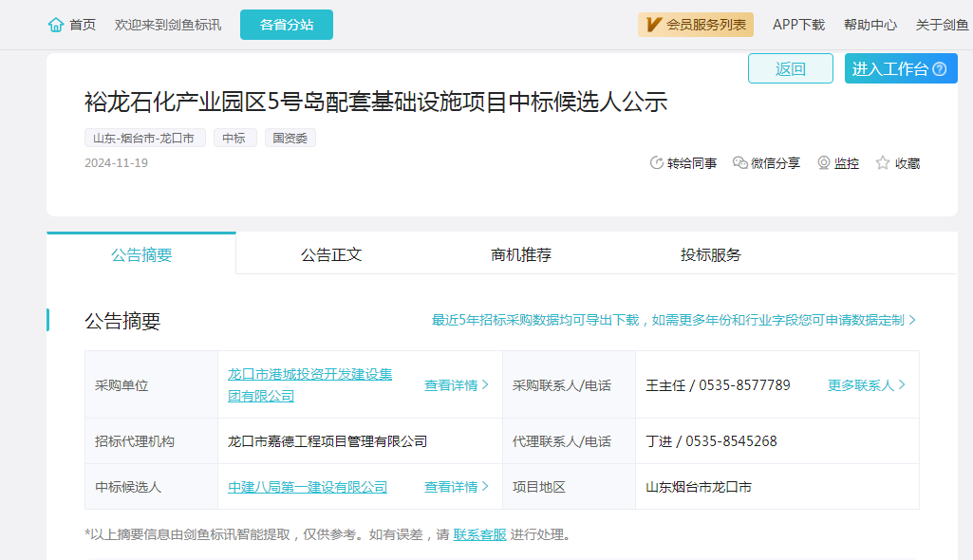Open the 帮助中心 menu item
Image resolution: width=973 pixels, height=560 pixels.
tap(870, 25)
